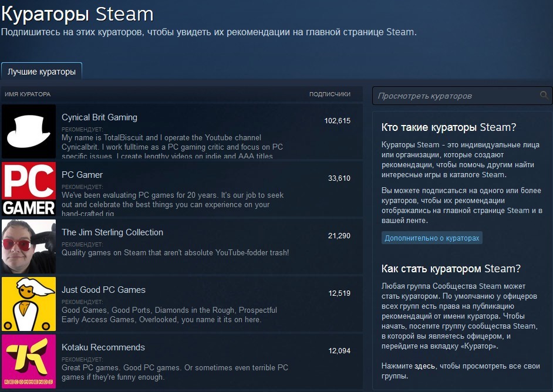Follow the здесь link to view groups
The height and width of the screenshot is (392, 553).
pos(424,366)
